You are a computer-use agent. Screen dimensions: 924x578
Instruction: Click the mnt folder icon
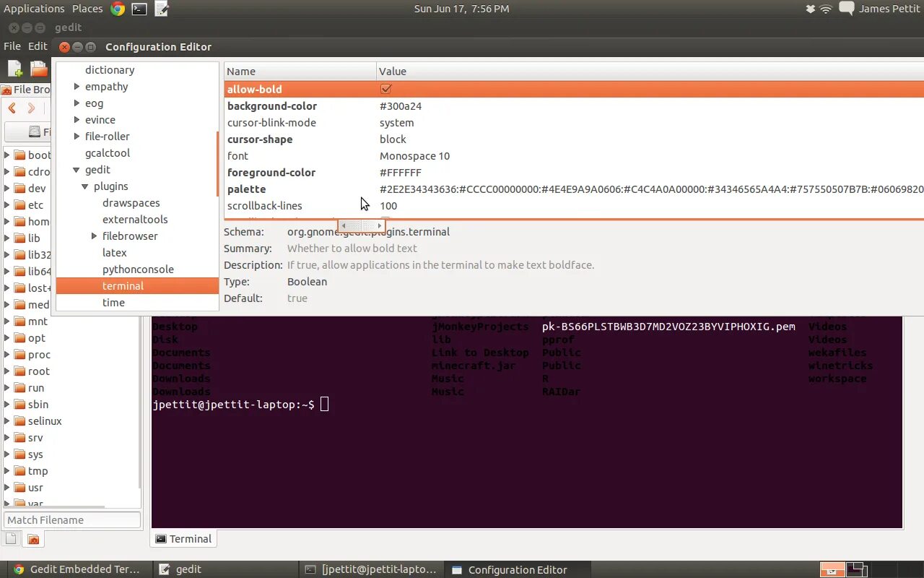[19, 321]
